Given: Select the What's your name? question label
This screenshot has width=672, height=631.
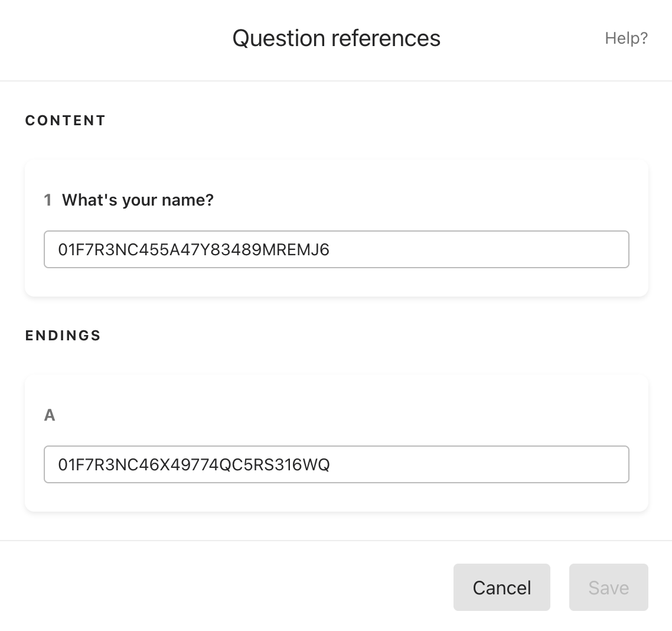Looking at the screenshot, I should pos(138,200).
